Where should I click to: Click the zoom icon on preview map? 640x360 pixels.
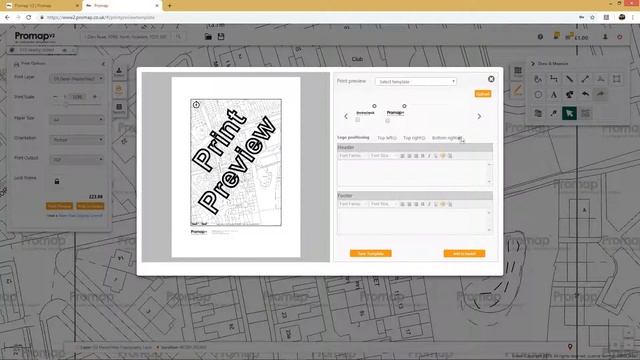196,105
